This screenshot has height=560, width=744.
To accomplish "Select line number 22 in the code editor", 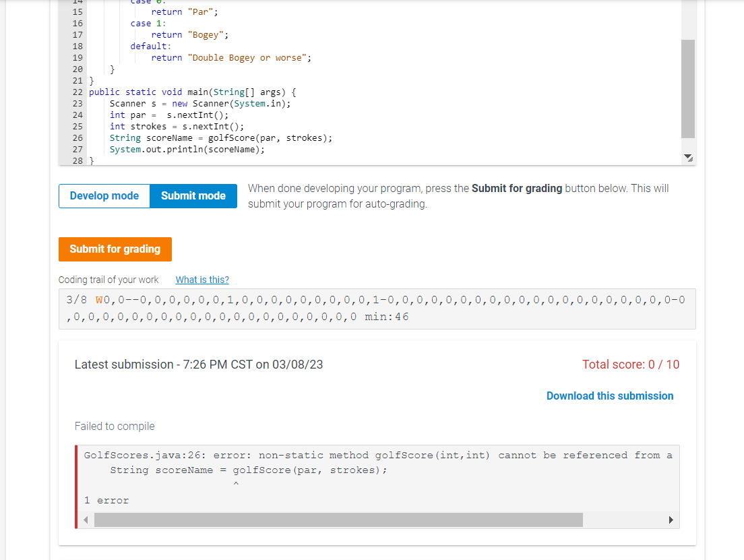I will point(77,92).
